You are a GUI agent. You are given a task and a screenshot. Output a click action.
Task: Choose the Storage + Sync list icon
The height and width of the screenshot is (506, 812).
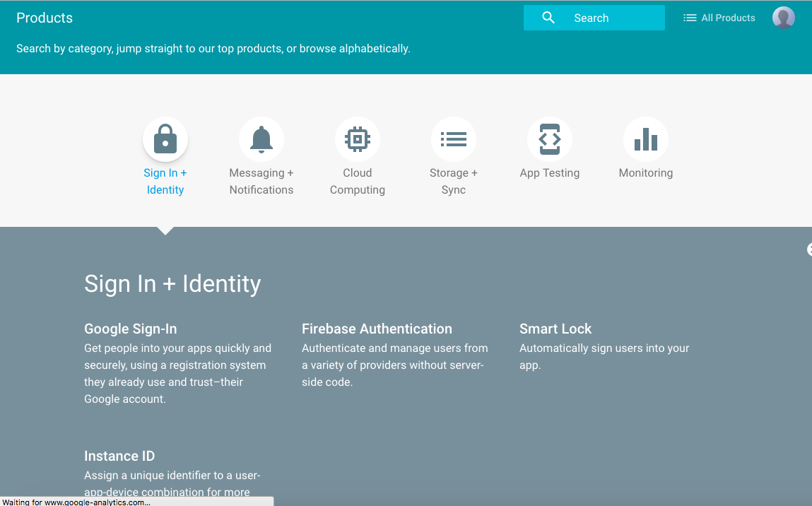point(454,139)
